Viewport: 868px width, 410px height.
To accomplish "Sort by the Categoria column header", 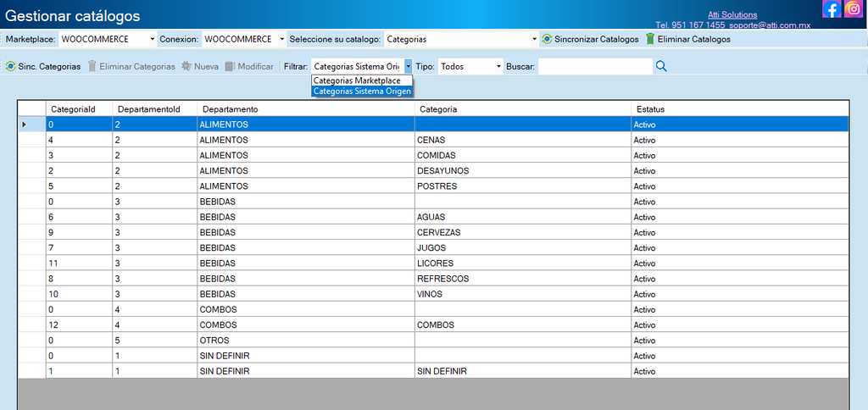I will [522, 109].
